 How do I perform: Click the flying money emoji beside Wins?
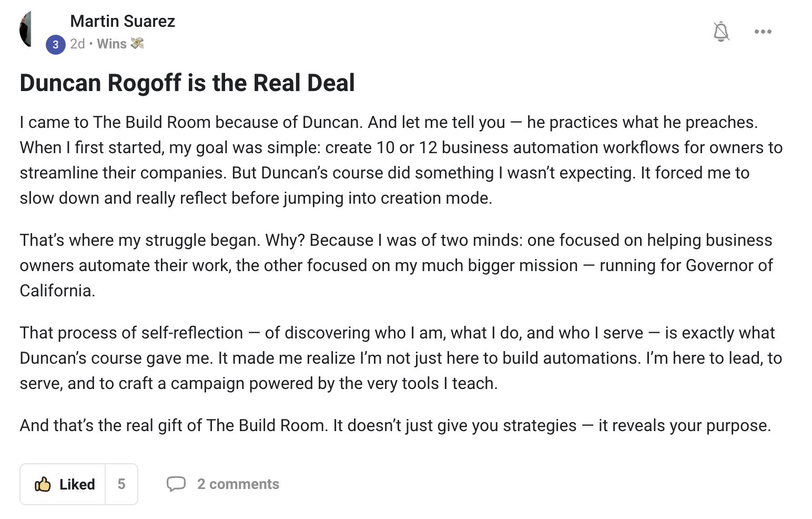pos(137,43)
